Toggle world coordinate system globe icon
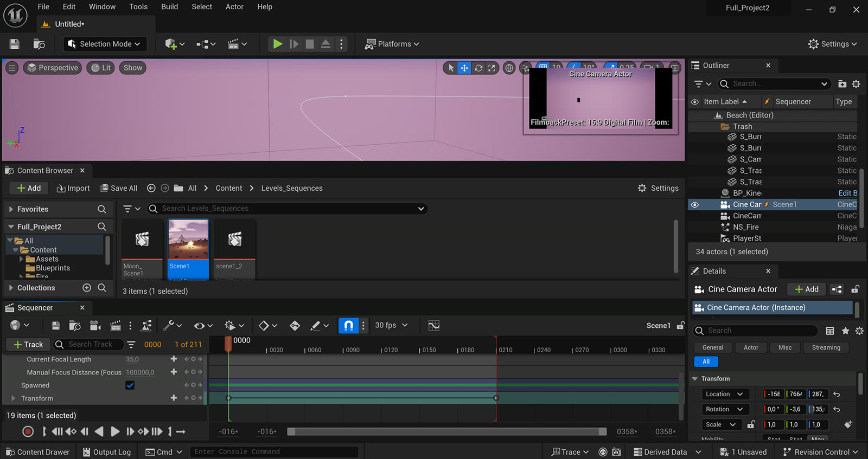Viewport: 868px width, 459px height. tap(509, 68)
